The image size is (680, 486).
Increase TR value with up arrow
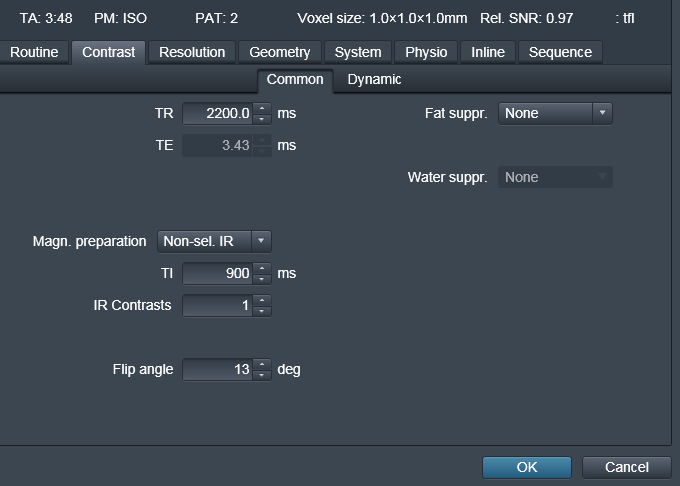pos(262,108)
